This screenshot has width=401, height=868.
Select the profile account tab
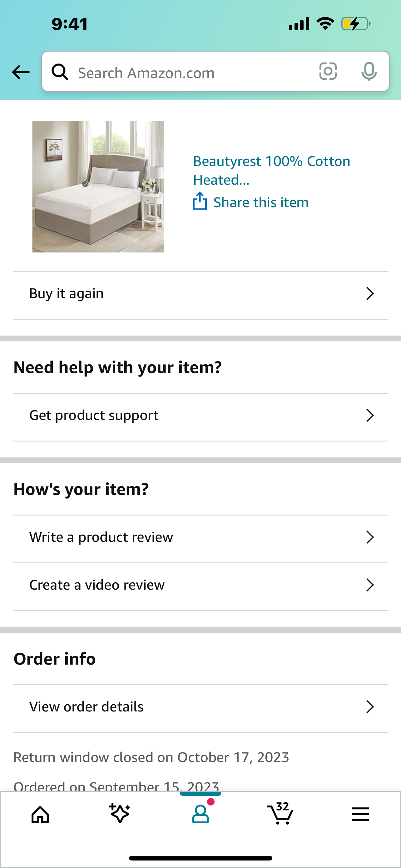pos(200,814)
